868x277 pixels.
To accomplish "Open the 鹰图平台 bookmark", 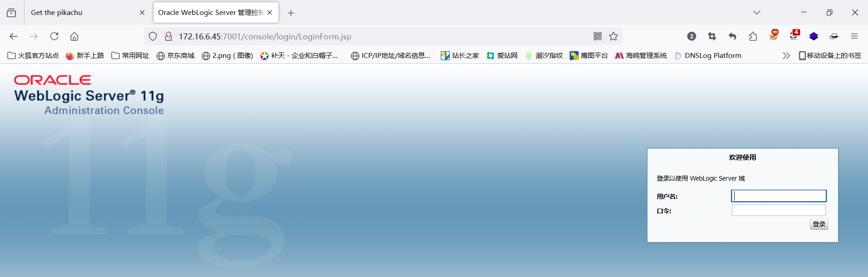I will click(589, 56).
